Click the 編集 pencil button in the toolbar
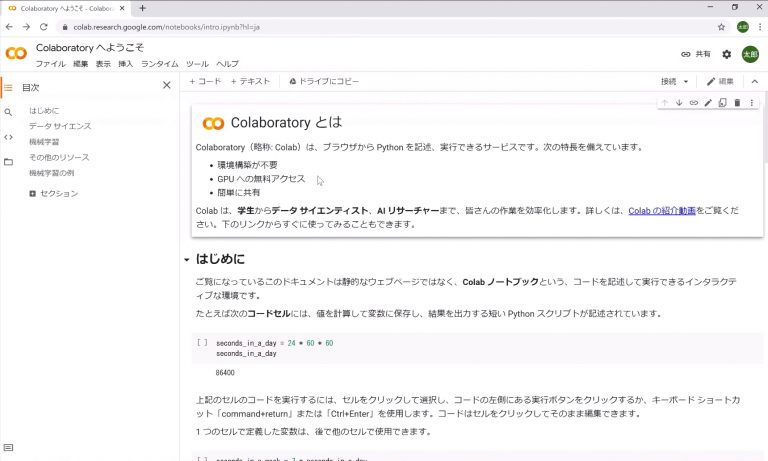768x461 pixels. (x=720, y=81)
